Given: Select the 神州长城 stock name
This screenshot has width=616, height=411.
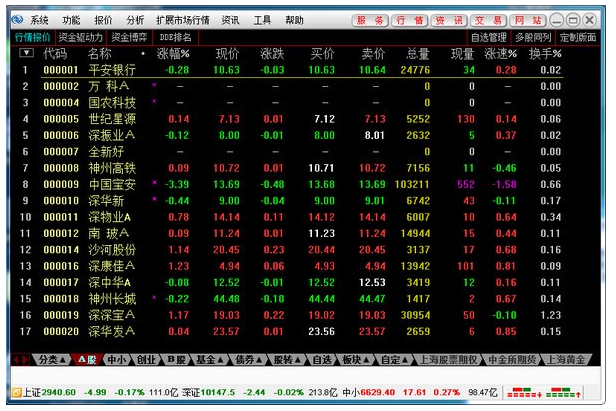Looking at the screenshot, I should coord(112,299).
